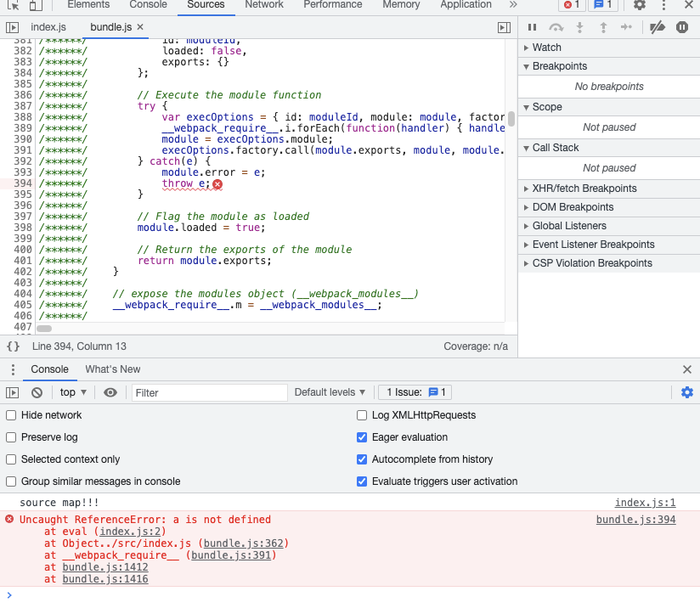Step out of current function
Screen dimensions: 700x608
point(603,28)
